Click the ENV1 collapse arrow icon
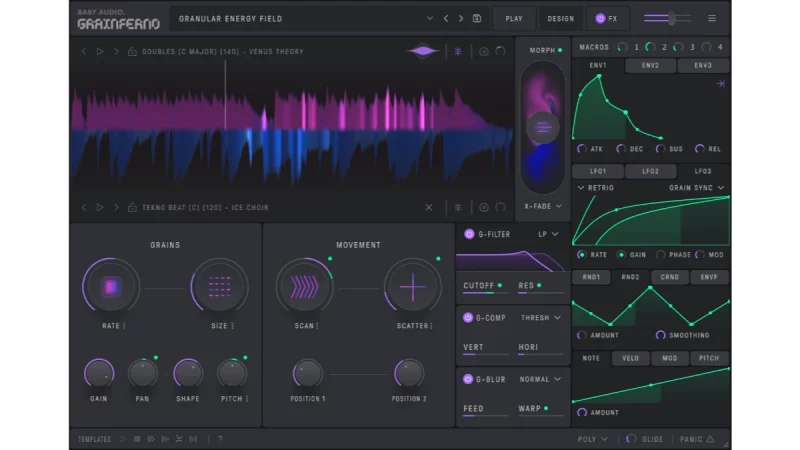800x450 pixels. tap(720, 84)
